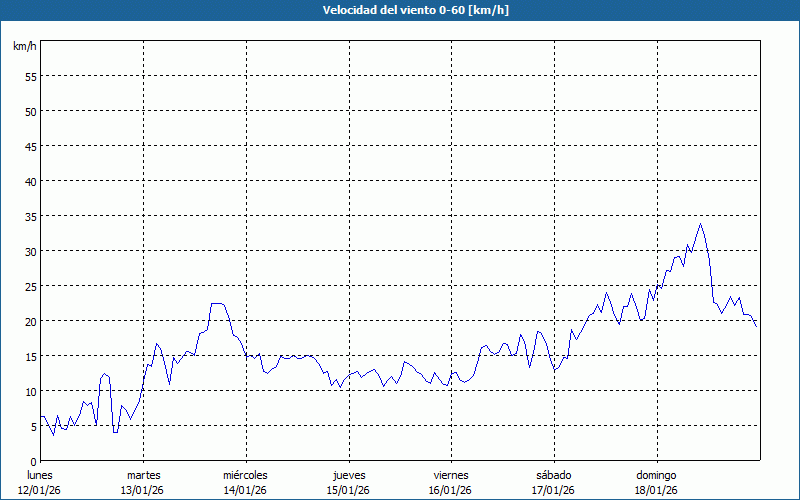
Task: Click the 'km/h' unit label on the axis
Action: coord(24,46)
